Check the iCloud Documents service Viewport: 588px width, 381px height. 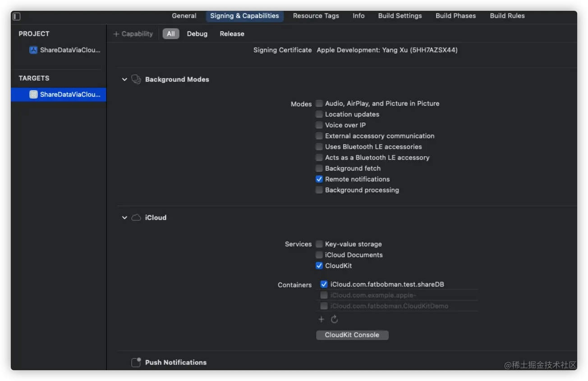tap(319, 255)
